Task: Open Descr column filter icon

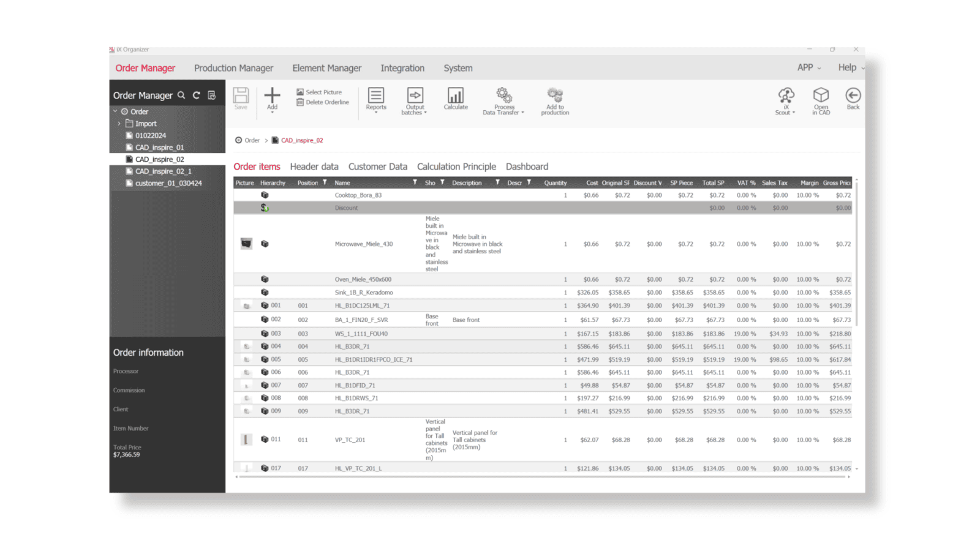Action: point(529,182)
